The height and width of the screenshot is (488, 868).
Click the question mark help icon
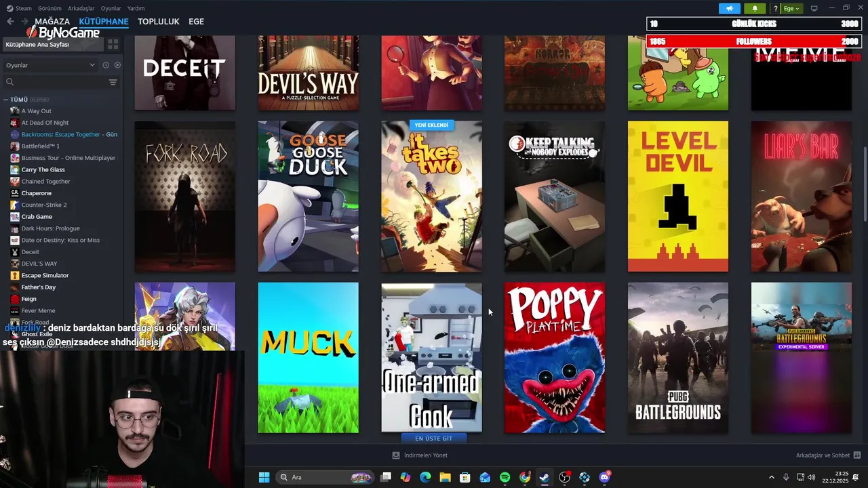[776, 8]
